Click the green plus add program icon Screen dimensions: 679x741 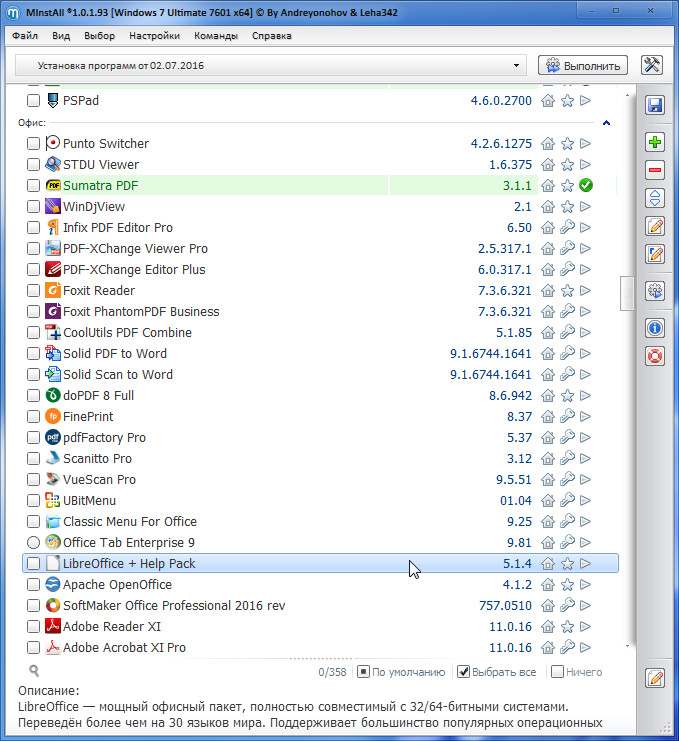pyautogui.click(x=655, y=142)
